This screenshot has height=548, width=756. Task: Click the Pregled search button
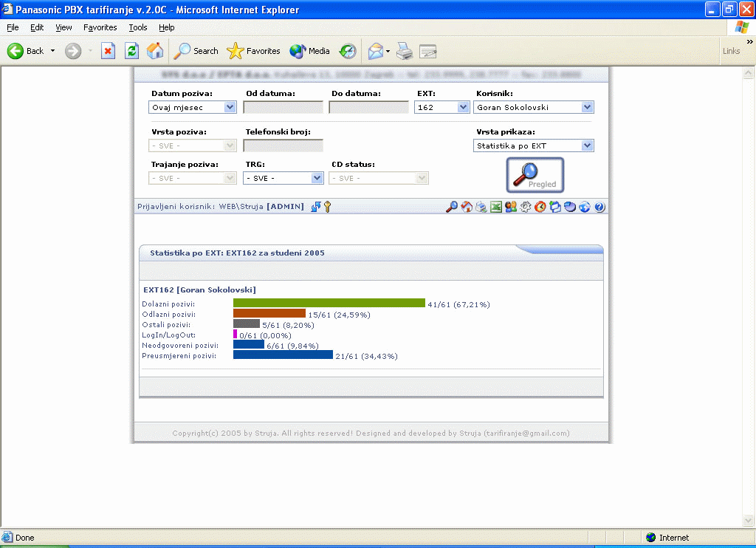pyautogui.click(x=535, y=175)
